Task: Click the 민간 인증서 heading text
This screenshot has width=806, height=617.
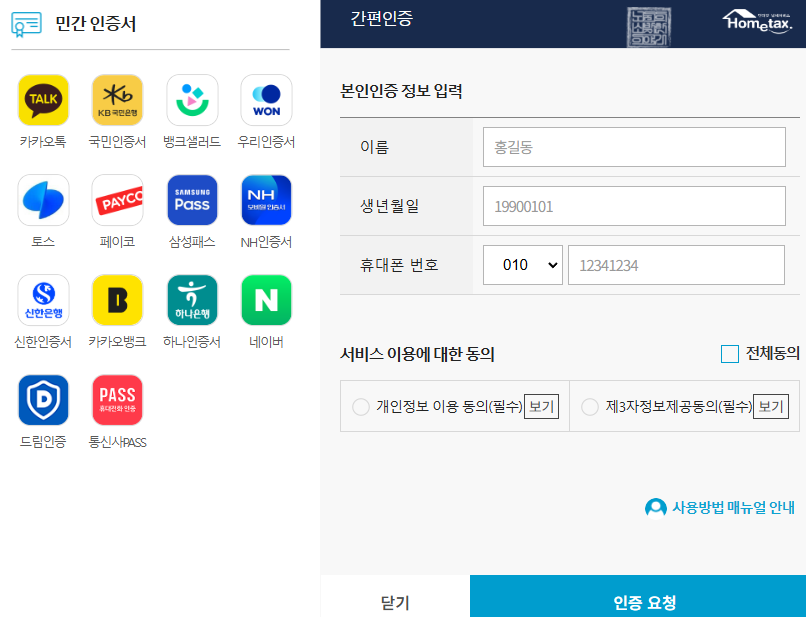Action: (96, 24)
